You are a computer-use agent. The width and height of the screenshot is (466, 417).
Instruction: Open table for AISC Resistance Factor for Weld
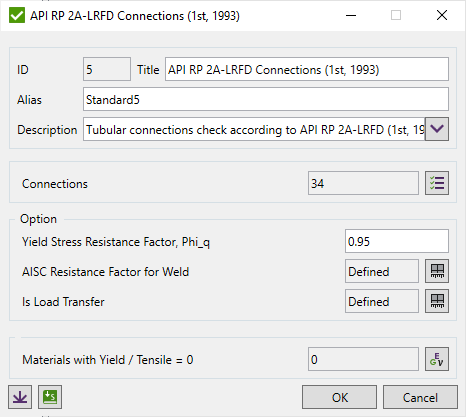point(437,271)
